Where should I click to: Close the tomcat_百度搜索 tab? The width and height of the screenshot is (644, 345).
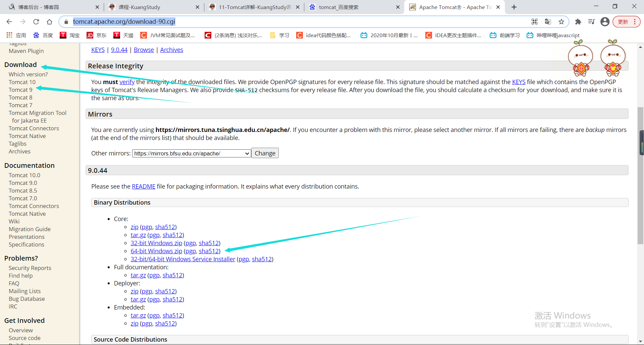(398, 7)
